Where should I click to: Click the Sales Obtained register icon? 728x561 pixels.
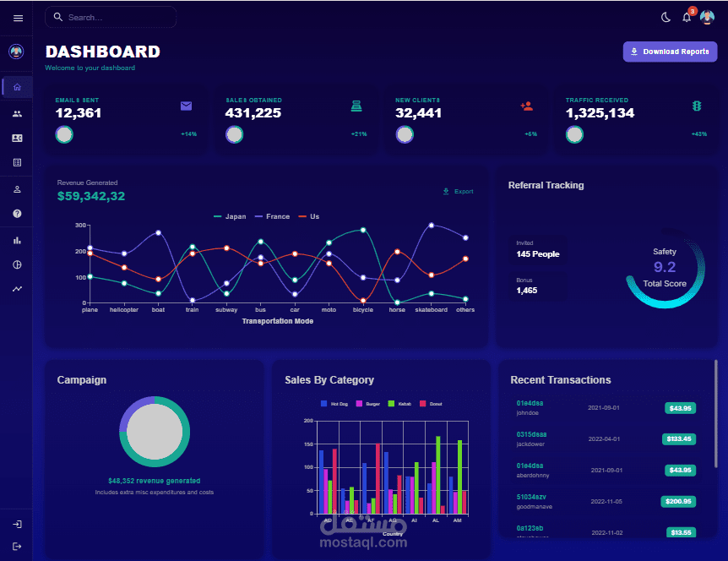(x=356, y=106)
